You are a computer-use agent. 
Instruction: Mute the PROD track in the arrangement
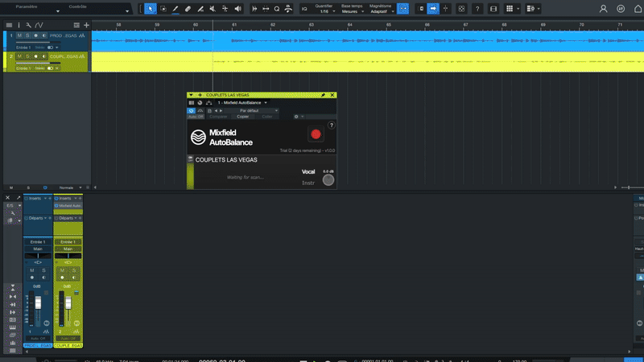click(x=19, y=36)
